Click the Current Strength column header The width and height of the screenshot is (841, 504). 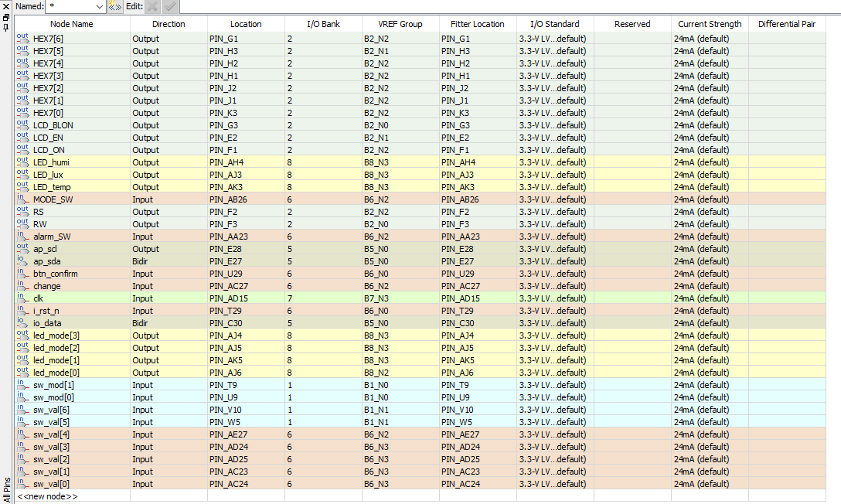710,24
